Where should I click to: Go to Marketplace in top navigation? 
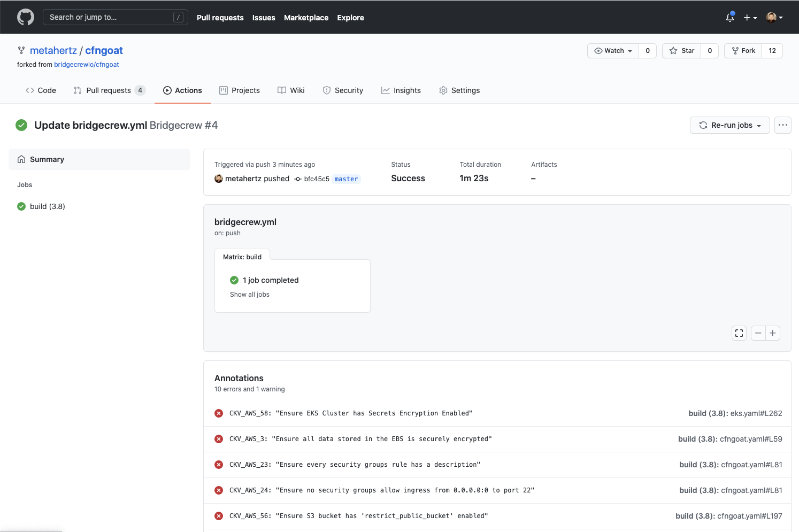(306, 18)
